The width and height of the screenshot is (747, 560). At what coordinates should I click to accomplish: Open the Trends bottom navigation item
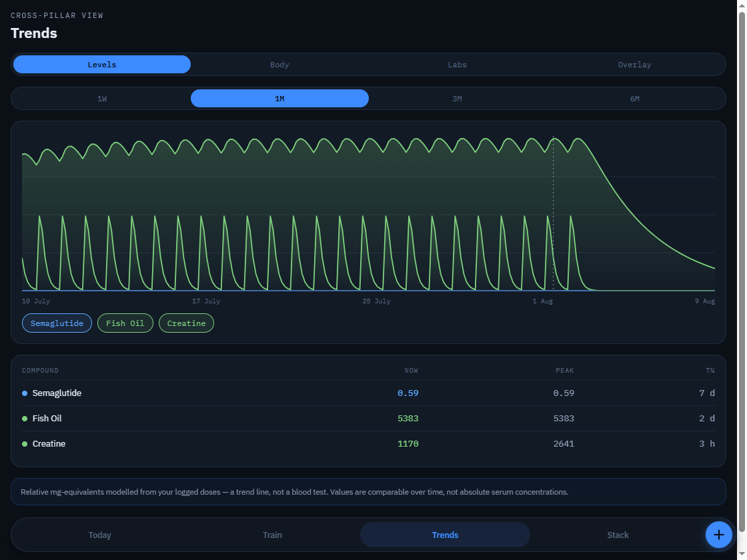click(445, 535)
